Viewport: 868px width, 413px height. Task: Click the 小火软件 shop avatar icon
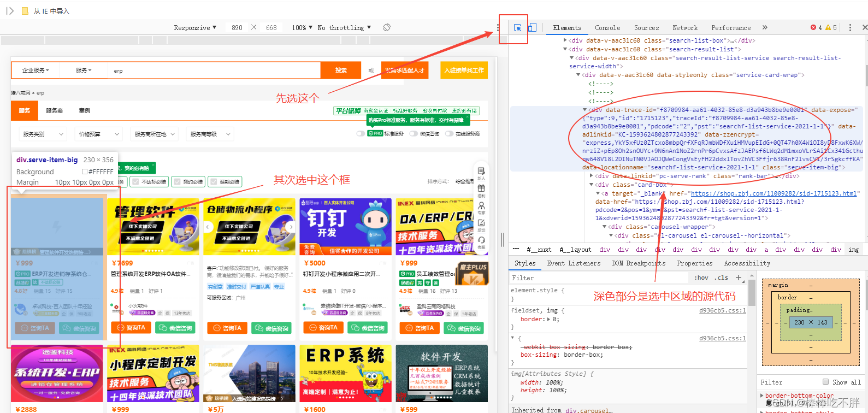click(x=116, y=309)
